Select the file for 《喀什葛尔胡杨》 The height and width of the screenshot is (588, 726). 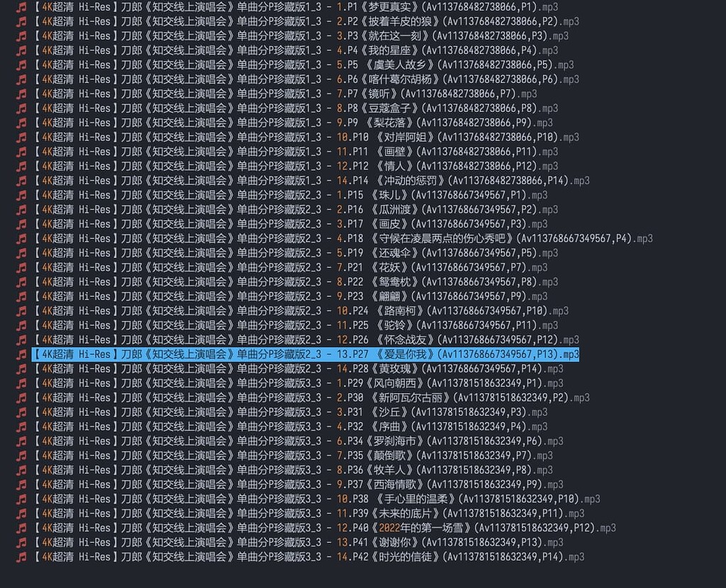pyautogui.click(x=284, y=79)
